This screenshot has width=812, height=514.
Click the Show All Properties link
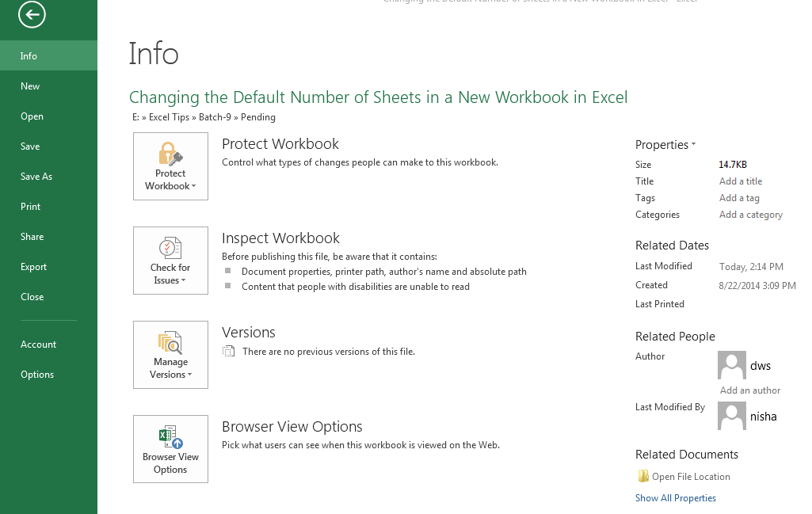click(675, 498)
